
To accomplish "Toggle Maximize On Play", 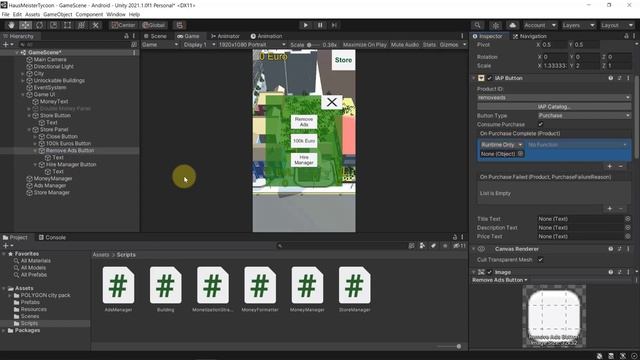I will pyautogui.click(x=364, y=44).
